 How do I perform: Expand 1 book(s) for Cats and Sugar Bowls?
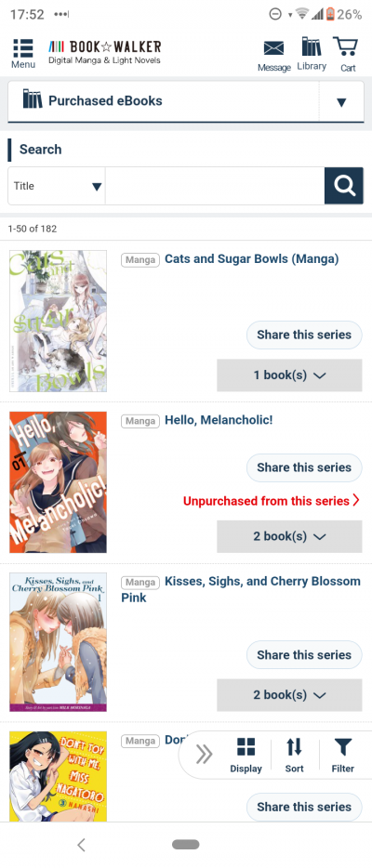tap(289, 375)
